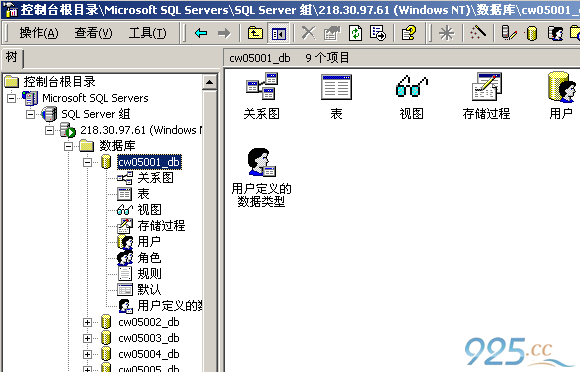The image size is (580, 372).
Task: Open the 表 tables icon in right pane
Action: [336, 87]
